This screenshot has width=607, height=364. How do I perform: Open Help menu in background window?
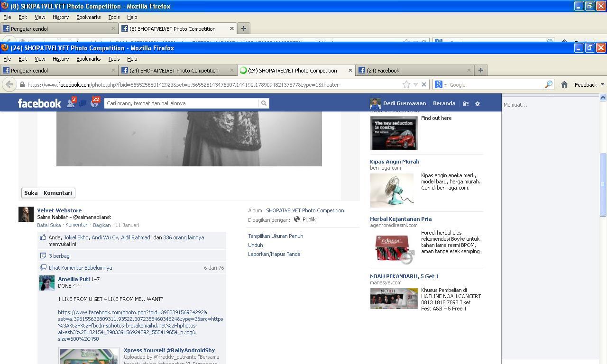tap(132, 17)
